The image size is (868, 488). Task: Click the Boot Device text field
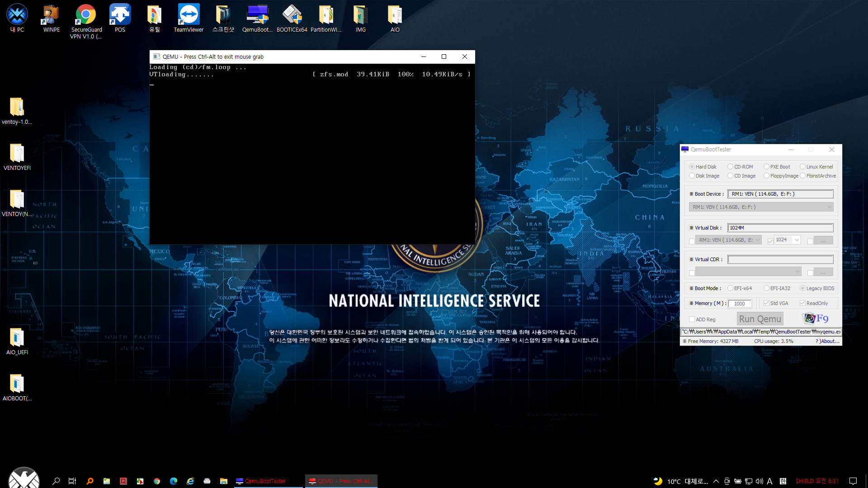780,194
